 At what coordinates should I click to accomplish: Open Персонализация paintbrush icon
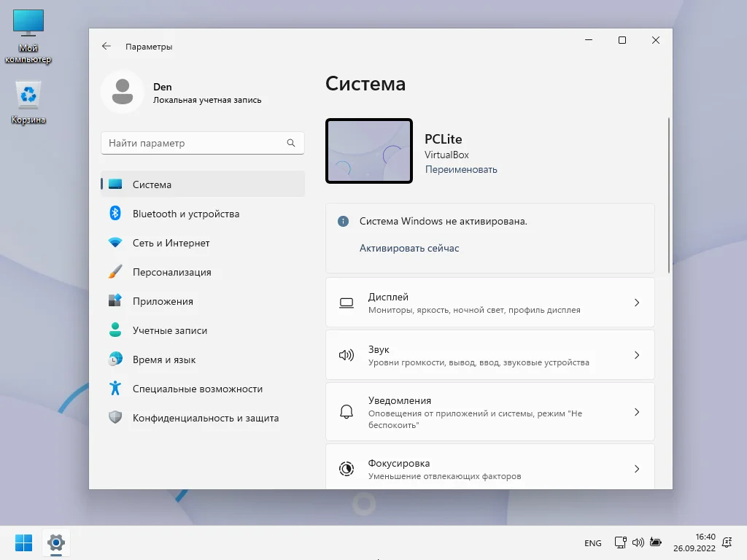tap(115, 271)
